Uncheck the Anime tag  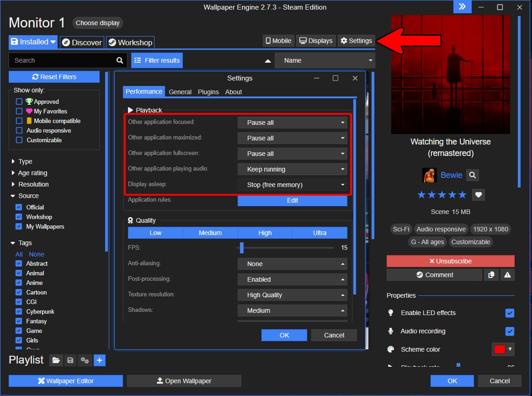coord(19,283)
